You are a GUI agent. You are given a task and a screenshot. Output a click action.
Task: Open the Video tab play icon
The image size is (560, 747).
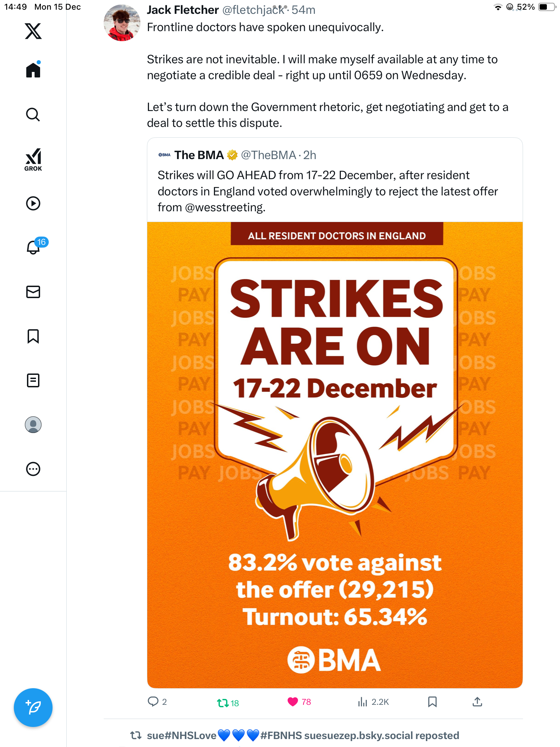[x=33, y=203]
